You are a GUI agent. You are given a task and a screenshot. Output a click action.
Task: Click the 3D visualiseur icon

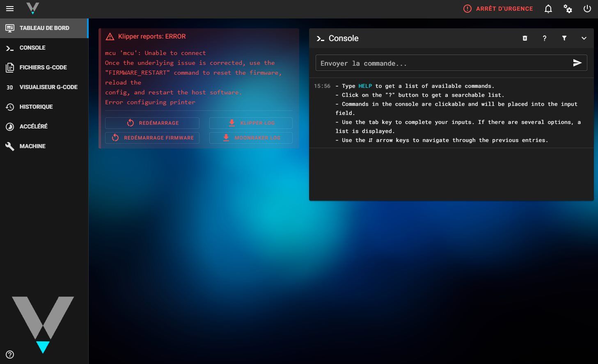tap(10, 87)
